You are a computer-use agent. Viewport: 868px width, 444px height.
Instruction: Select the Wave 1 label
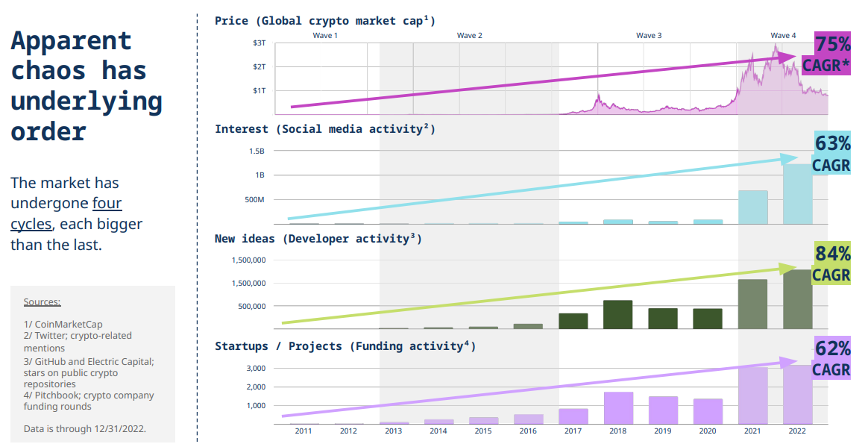325,36
